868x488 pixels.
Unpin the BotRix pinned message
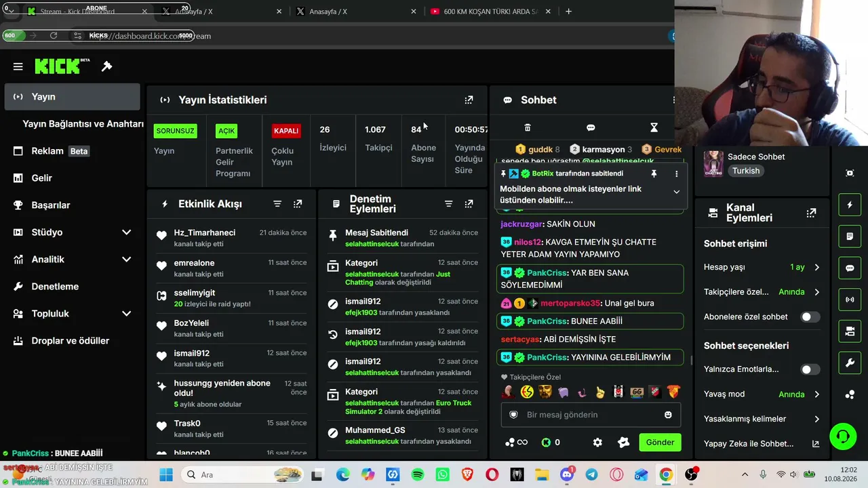(x=654, y=174)
